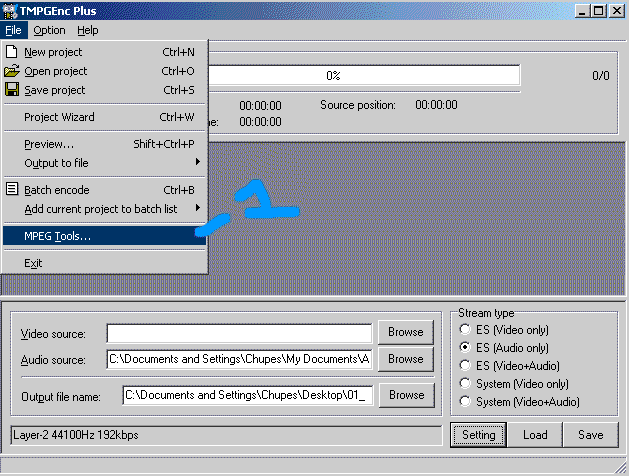Select System (Video only) stream type
This screenshot has height=476, width=629.
(x=465, y=383)
